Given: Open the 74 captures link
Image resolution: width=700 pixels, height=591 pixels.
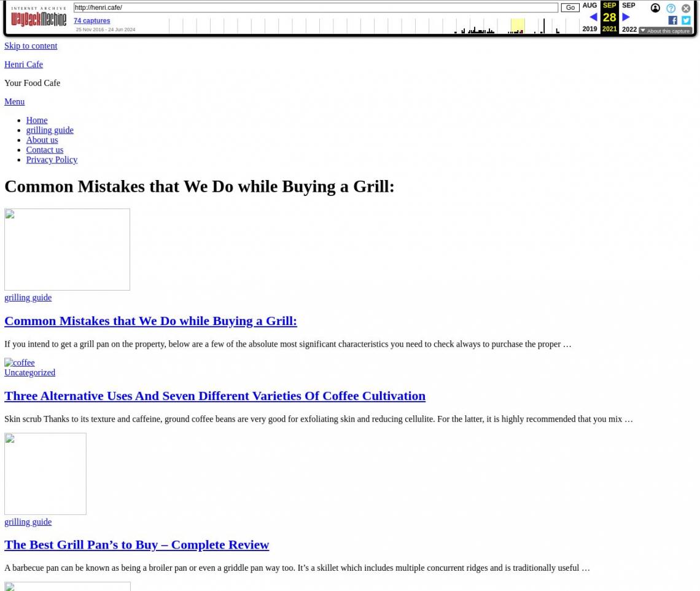Looking at the screenshot, I should [91, 21].
